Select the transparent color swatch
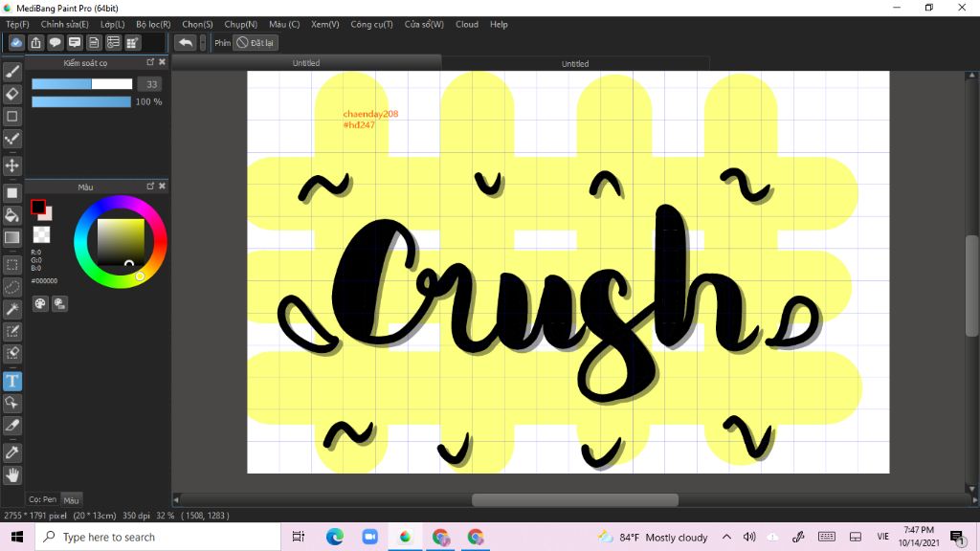 point(41,234)
